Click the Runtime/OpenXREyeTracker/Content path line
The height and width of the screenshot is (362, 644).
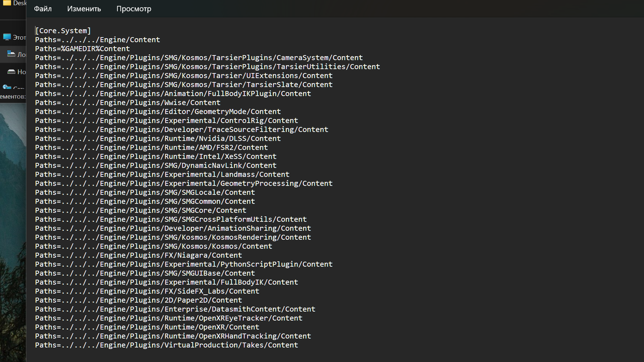(169, 318)
